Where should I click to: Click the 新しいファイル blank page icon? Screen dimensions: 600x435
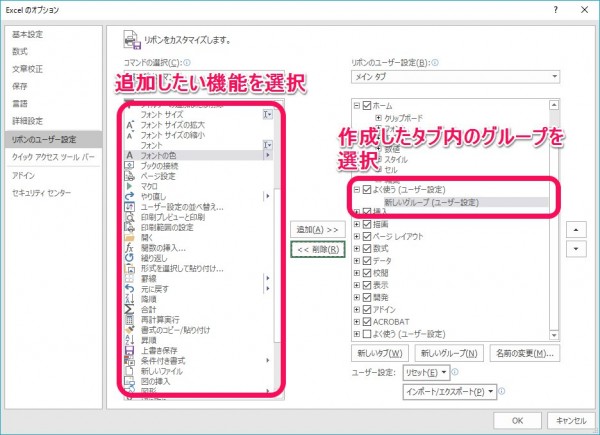pyautogui.click(x=130, y=371)
